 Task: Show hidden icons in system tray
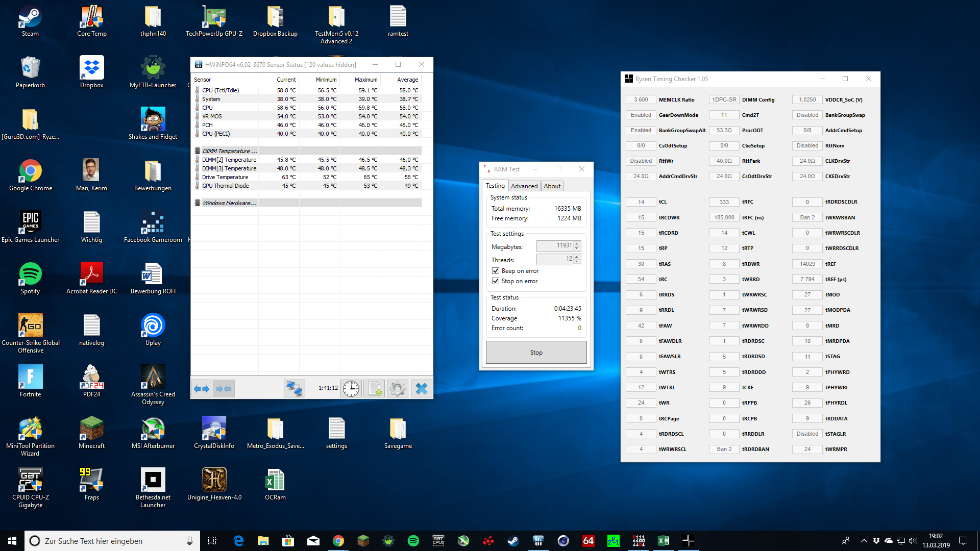click(864, 541)
